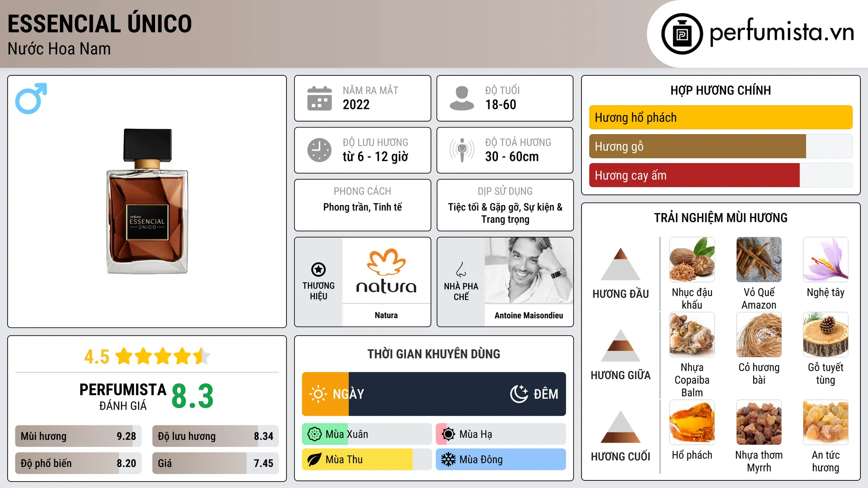Select the An tức hương note image
The image size is (868, 488).
826,422
